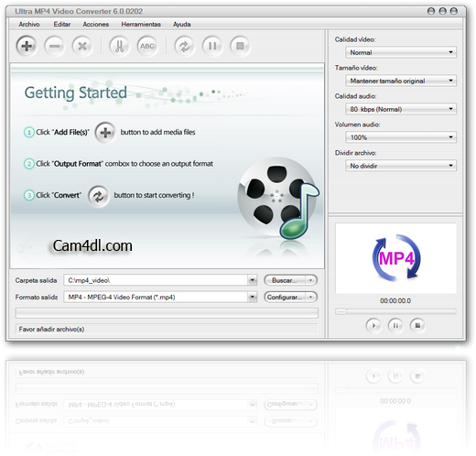Open the Carpeta salida path dropdown arrow
The image size is (476, 456).
tap(253, 280)
